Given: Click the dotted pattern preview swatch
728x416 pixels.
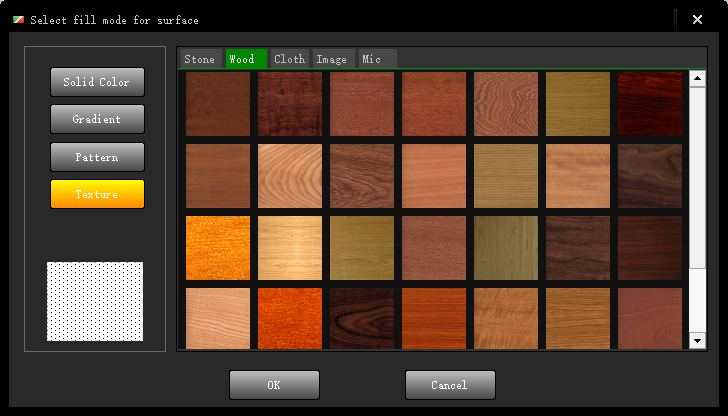Looking at the screenshot, I should 95,301.
